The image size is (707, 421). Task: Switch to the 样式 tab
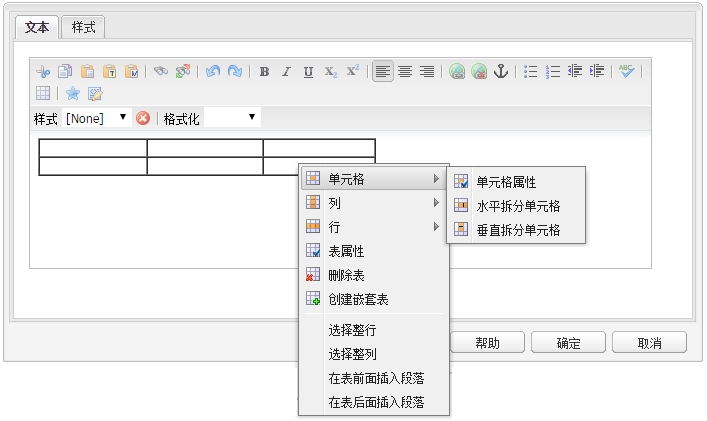point(83,27)
